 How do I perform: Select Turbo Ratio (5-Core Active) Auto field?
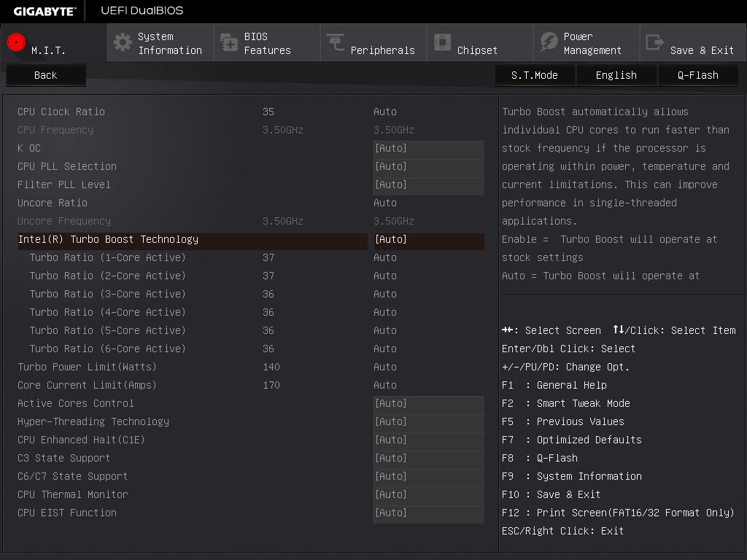tap(385, 330)
